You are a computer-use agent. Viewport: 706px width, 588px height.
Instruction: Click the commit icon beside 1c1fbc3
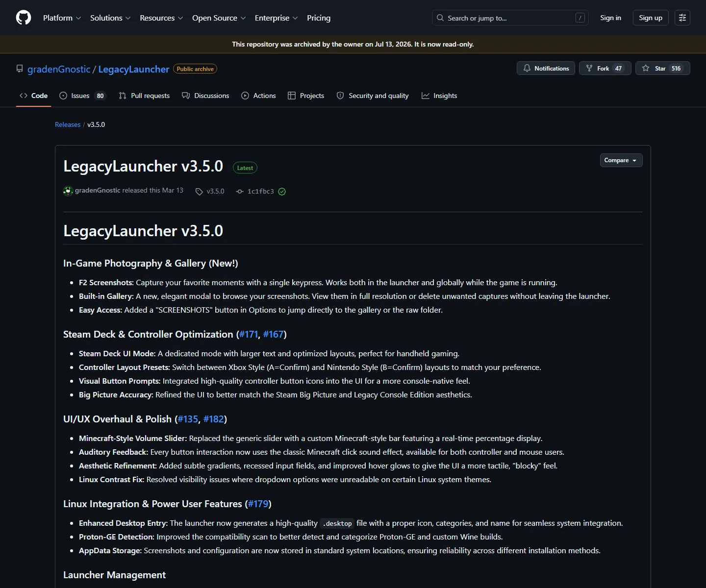click(x=240, y=192)
